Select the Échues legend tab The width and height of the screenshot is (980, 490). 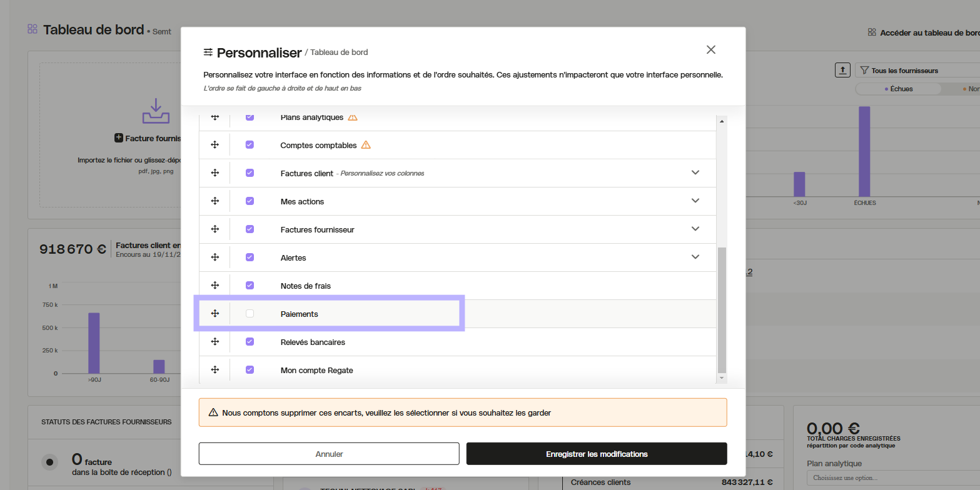coord(898,89)
